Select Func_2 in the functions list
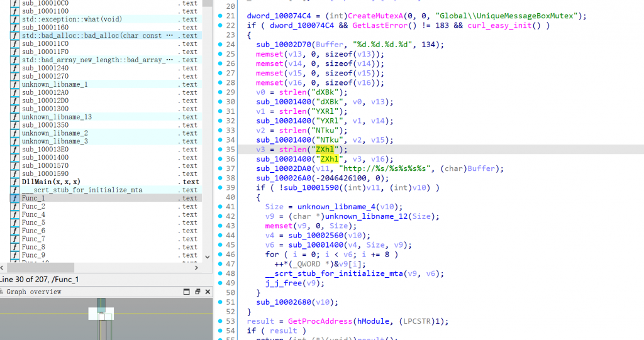Screen dimensions: 644x340 pos(106,206)
